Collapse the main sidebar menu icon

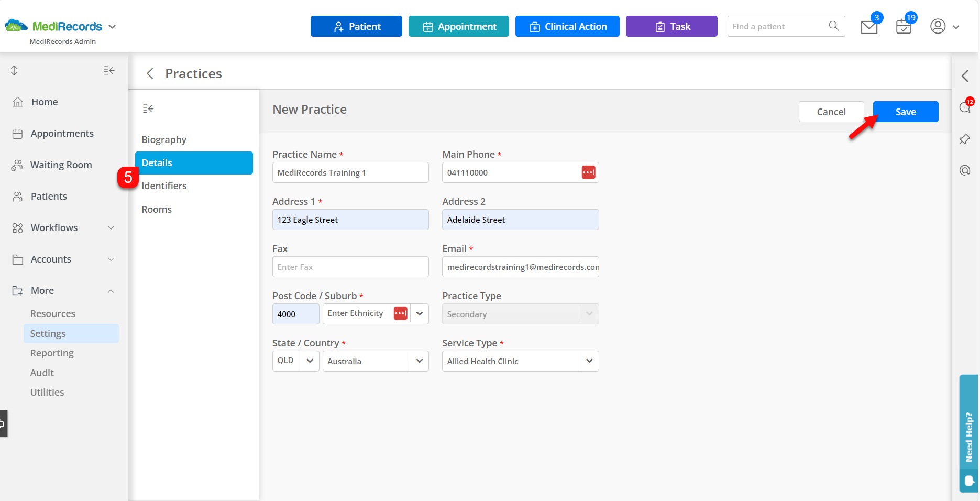click(109, 70)
